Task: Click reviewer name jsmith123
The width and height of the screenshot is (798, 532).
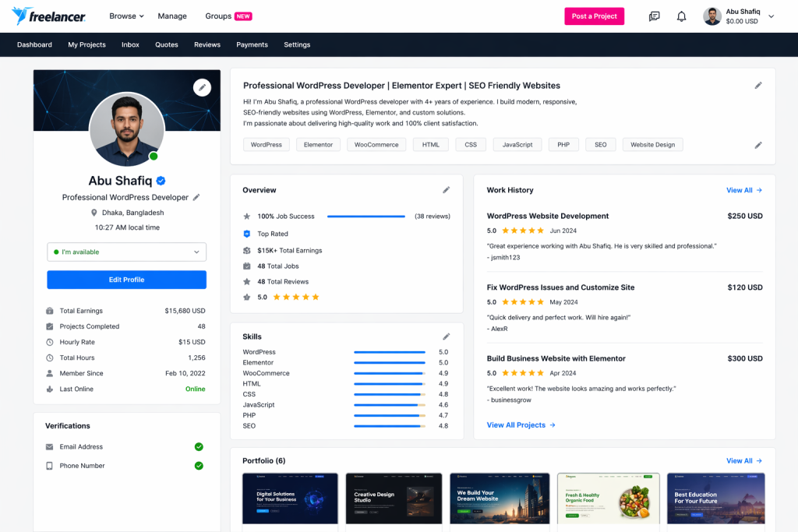Action: [x=505, y=257]
